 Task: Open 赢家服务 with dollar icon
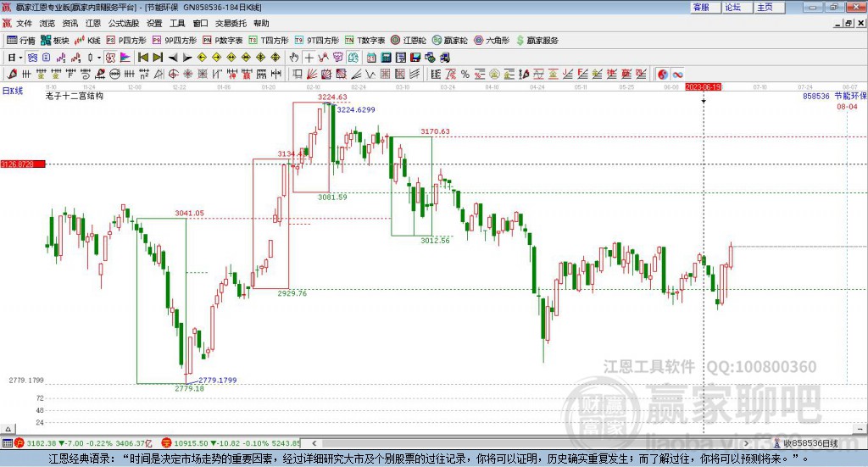[537, 41]
